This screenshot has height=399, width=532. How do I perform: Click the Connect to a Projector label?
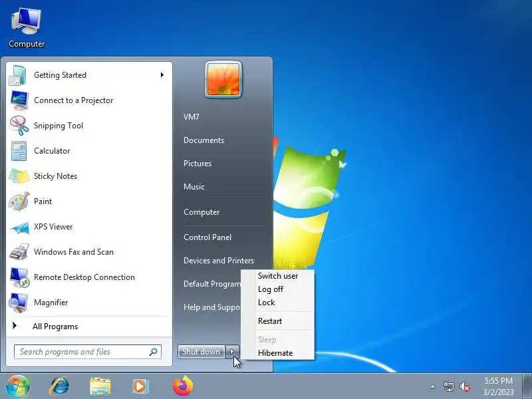74,100
